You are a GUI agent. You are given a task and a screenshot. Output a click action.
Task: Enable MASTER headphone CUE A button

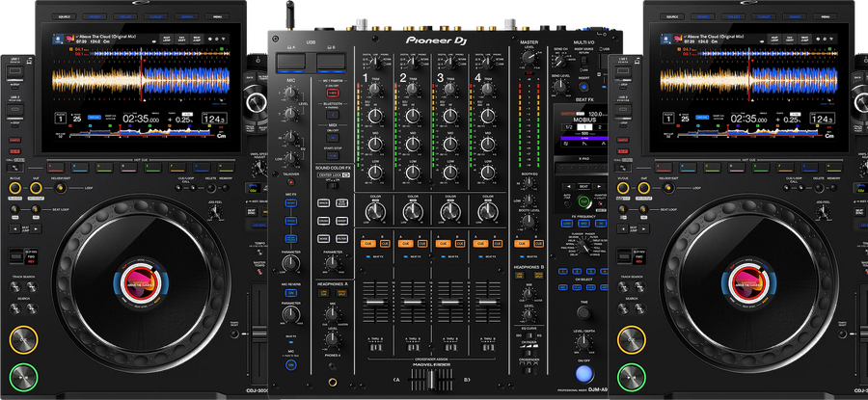tap(521, 244)
